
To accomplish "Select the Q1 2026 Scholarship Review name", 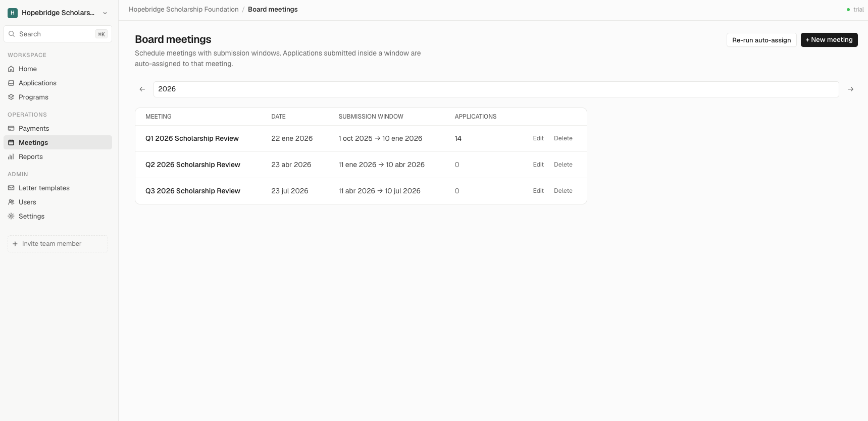I will coord(192,138).
